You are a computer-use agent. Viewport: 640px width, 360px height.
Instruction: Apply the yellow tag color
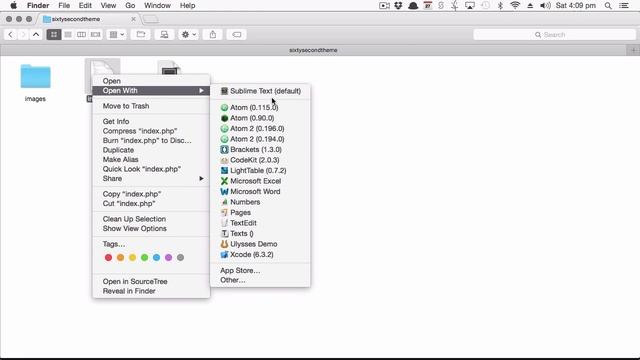[132, 258]
